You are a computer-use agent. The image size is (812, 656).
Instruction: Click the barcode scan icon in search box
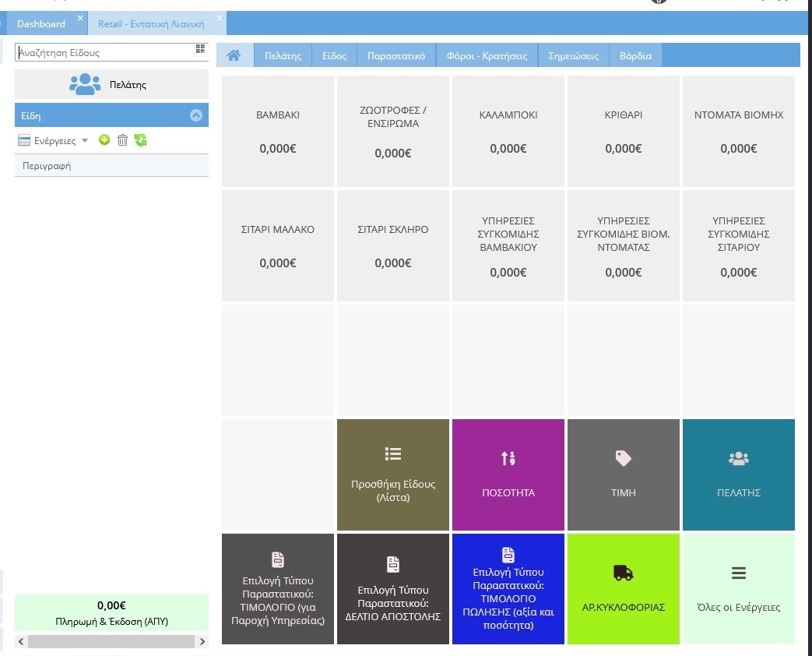point(200,50)
